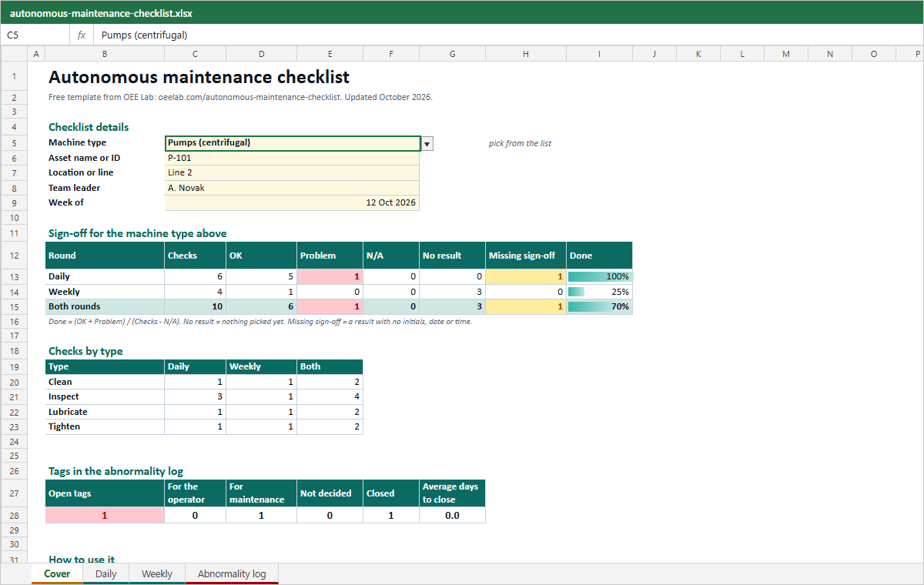Screen dimensions: 924x585
Task: Open the Machine type dropdown arrow
Action: click(x=427, y=143)
